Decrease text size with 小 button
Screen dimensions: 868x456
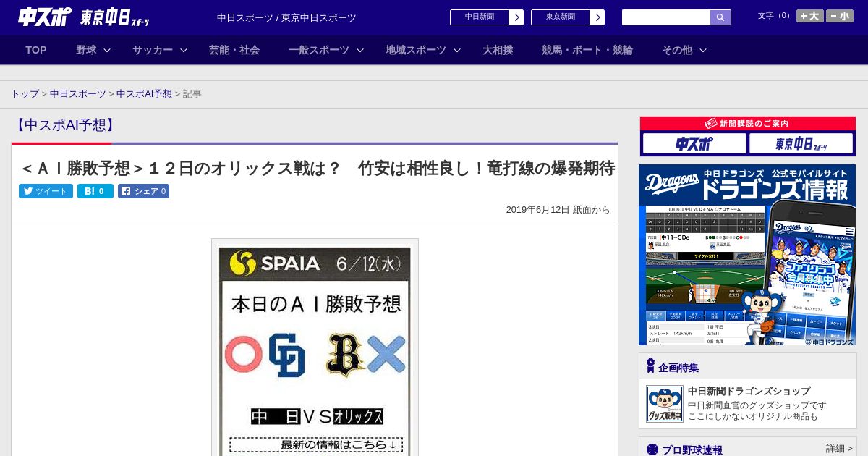[x=840, y=16]
